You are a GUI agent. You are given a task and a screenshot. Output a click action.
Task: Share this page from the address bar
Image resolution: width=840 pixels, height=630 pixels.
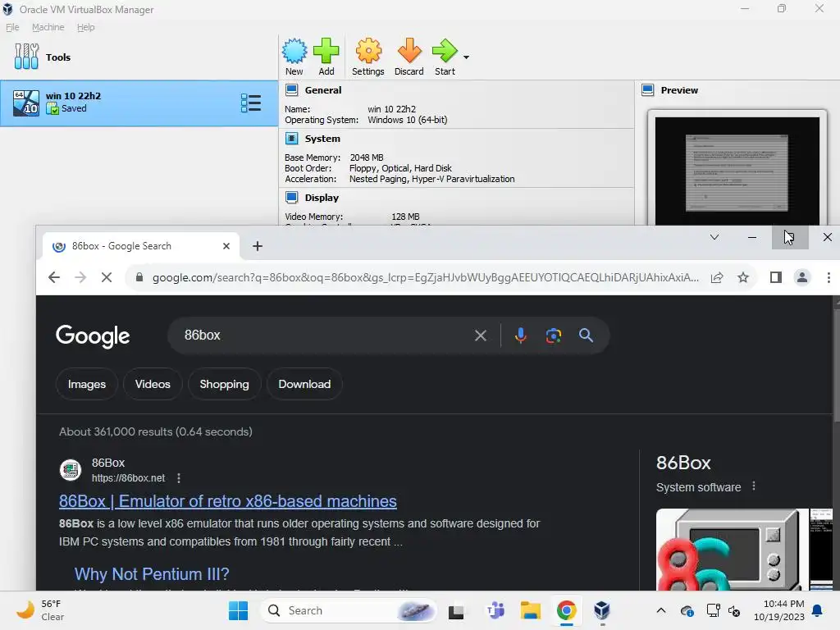(717, 277)
